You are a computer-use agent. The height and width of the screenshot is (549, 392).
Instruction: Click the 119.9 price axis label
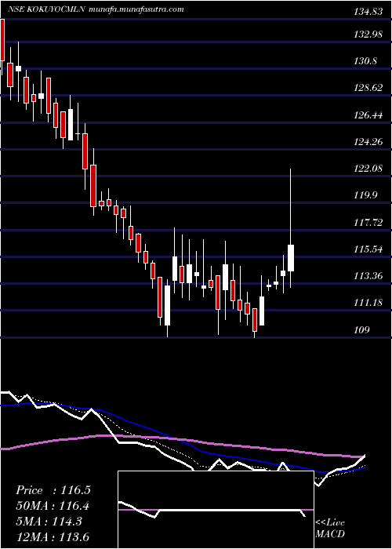click(x=365, y=195)
